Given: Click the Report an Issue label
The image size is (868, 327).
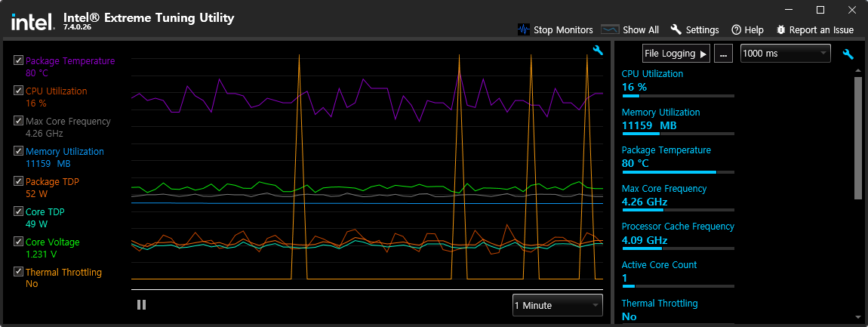Looking at the screenshot, I should [x=821, y=30].
